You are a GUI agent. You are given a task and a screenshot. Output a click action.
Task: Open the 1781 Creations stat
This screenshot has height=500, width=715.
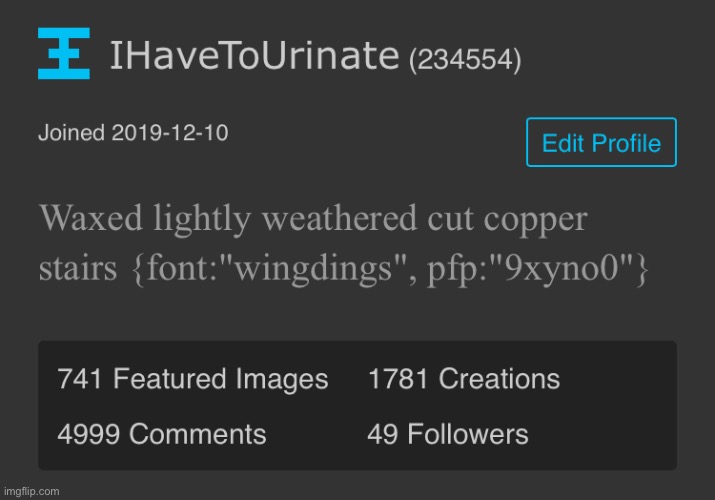click(x=464, y=379)
